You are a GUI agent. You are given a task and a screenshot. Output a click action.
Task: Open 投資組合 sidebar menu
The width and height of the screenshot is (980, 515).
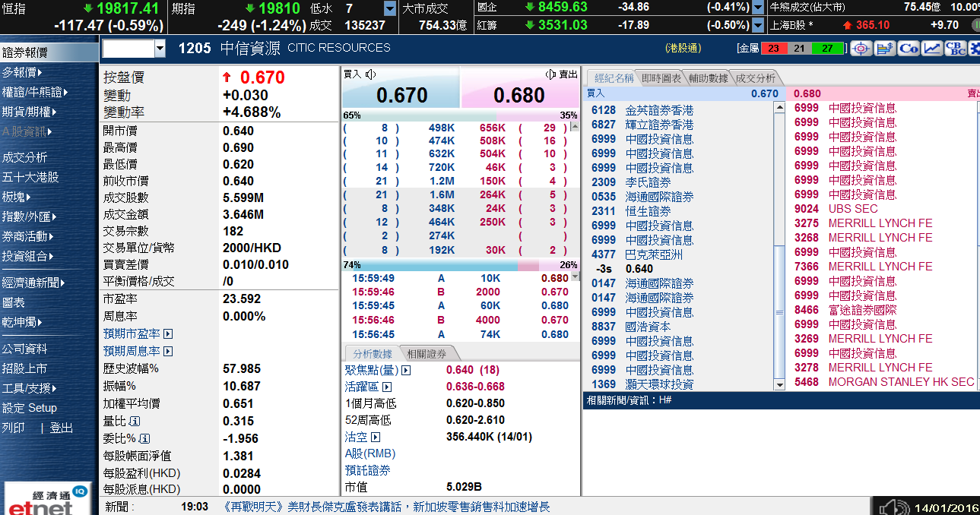coord(27,256)
